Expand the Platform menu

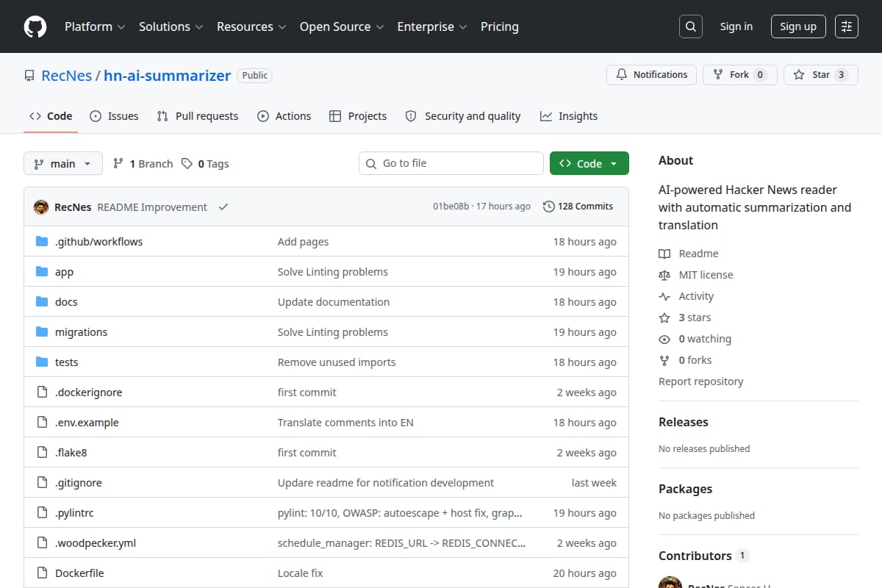click(x=95, y=26)
